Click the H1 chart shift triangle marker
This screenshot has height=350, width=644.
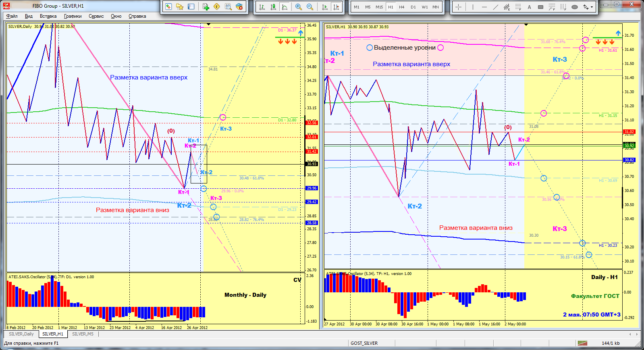(526, 25)
